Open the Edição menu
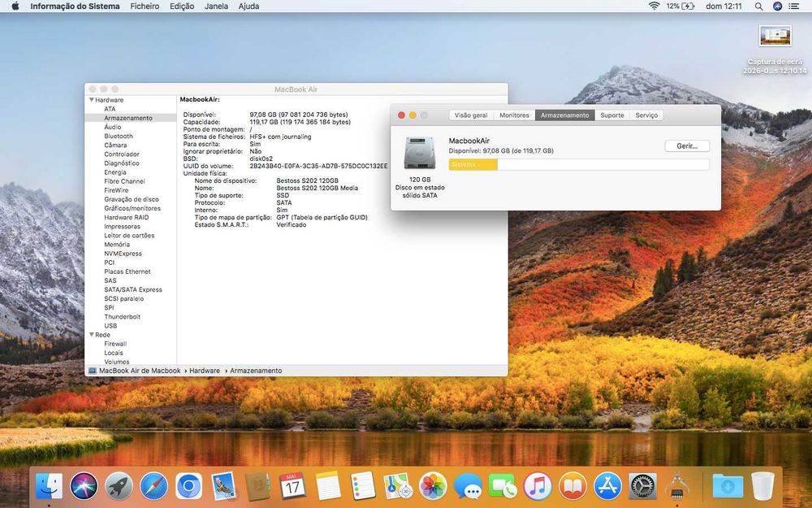Viewport: 812px width, 508px height. (182, 7)
